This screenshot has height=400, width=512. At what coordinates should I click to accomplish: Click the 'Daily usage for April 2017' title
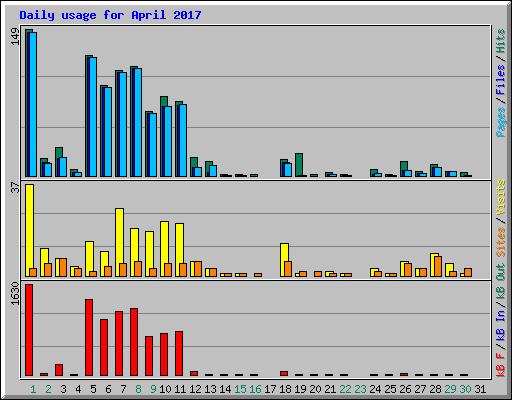click(110, 15)
